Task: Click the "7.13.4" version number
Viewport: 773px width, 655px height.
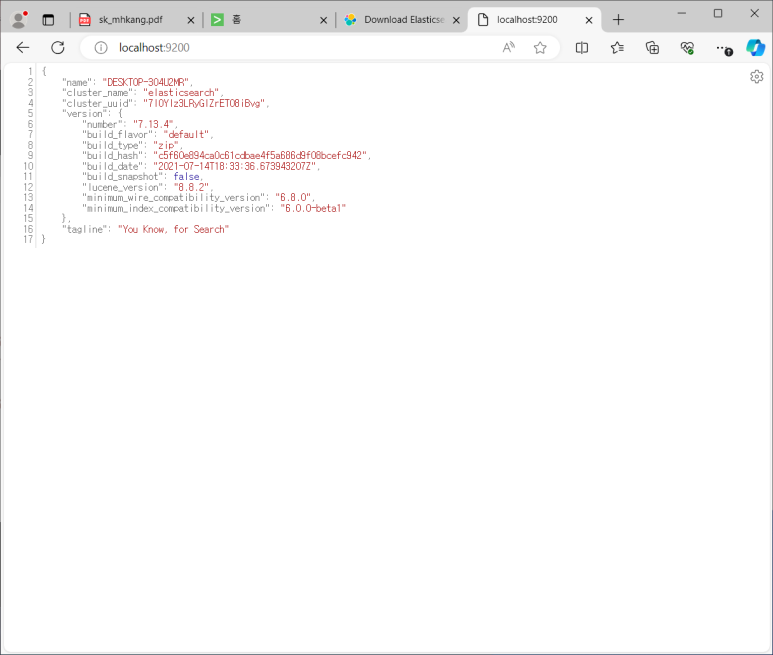Action: coord(153,124)
